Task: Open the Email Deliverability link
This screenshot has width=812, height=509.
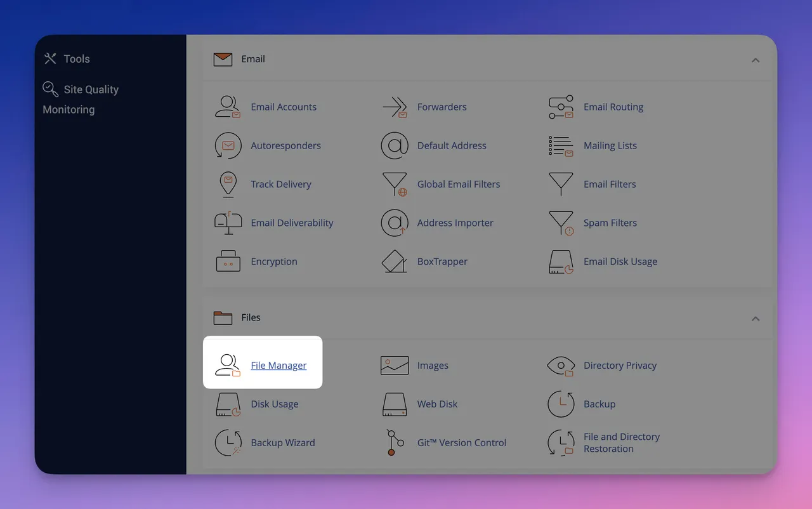Action: point(292,223)
